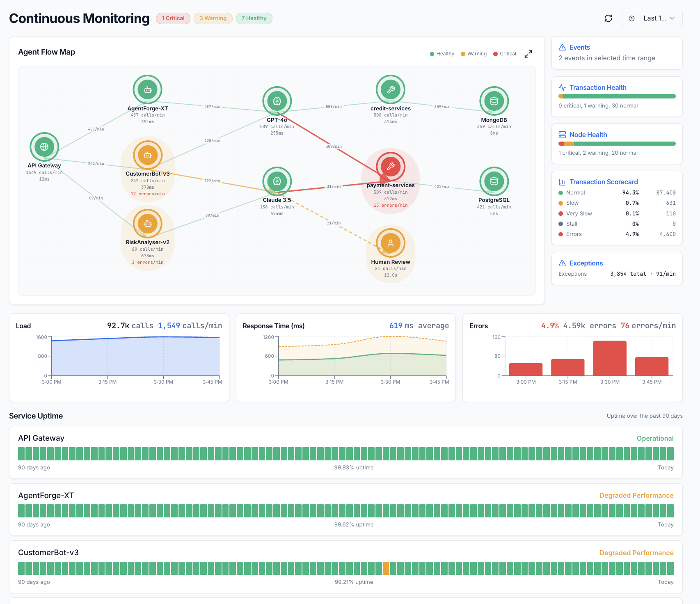The image size is (700, 604).
Task: Click the orange day in CustomerBot-v3 uptime
Action: click(386, 568)
